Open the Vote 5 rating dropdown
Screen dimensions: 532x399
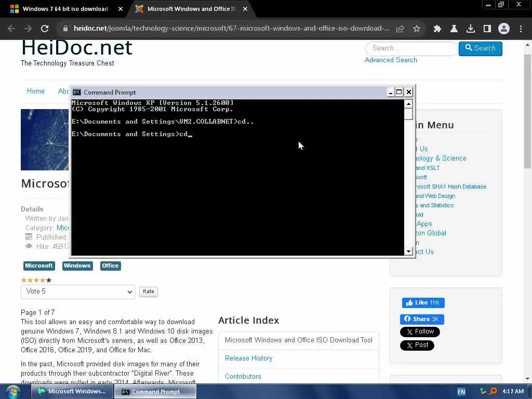coord(78,292)
